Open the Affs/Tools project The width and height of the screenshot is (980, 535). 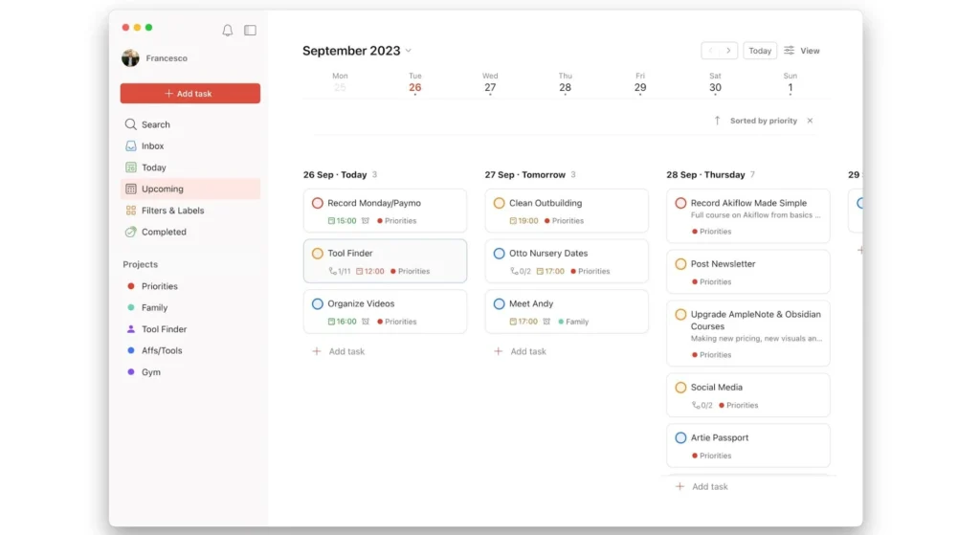(190, 350)
